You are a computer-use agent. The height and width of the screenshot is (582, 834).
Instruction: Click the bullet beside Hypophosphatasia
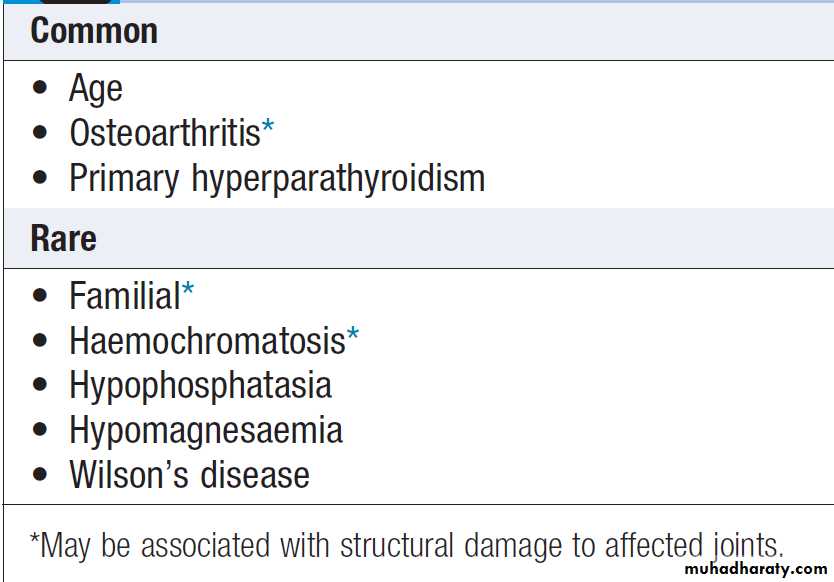tap(40, 385)
